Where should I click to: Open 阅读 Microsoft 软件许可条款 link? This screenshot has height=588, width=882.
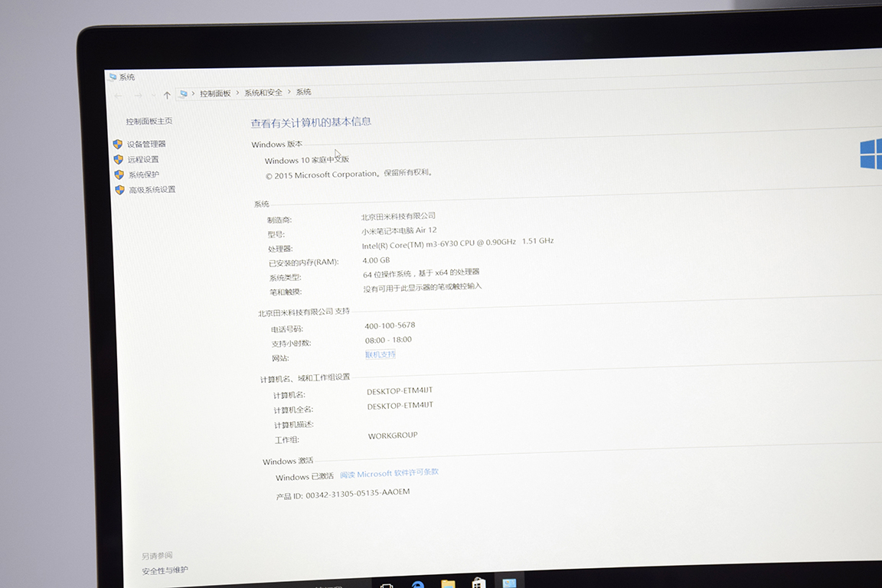[x=390, y=473]
